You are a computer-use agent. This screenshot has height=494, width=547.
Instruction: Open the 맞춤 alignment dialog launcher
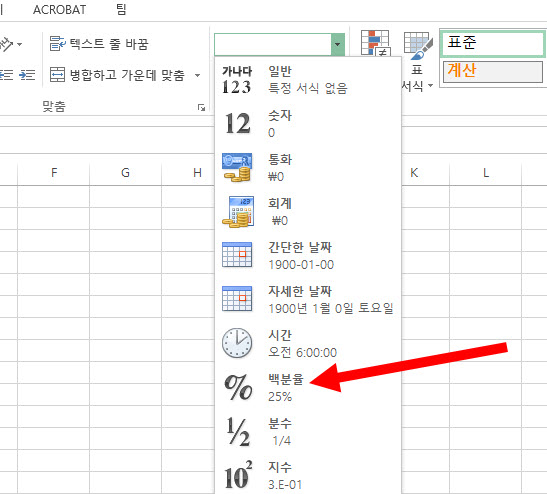pos(201,107)
